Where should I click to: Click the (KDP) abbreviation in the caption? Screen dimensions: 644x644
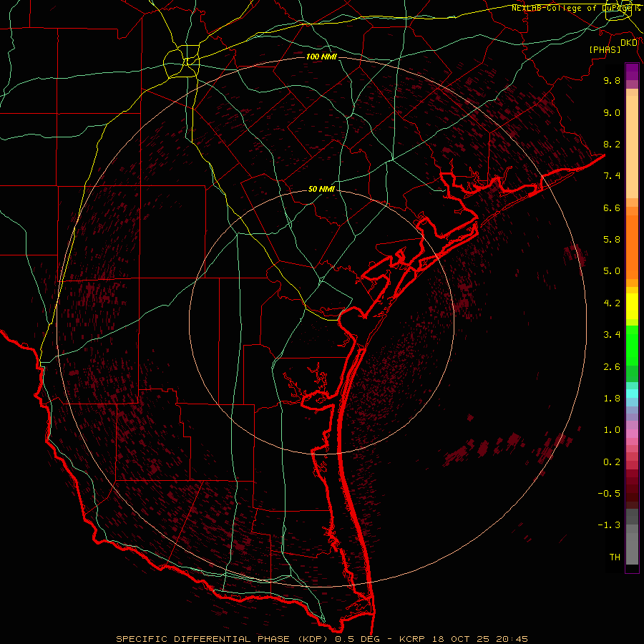click(x=313, y=639)
